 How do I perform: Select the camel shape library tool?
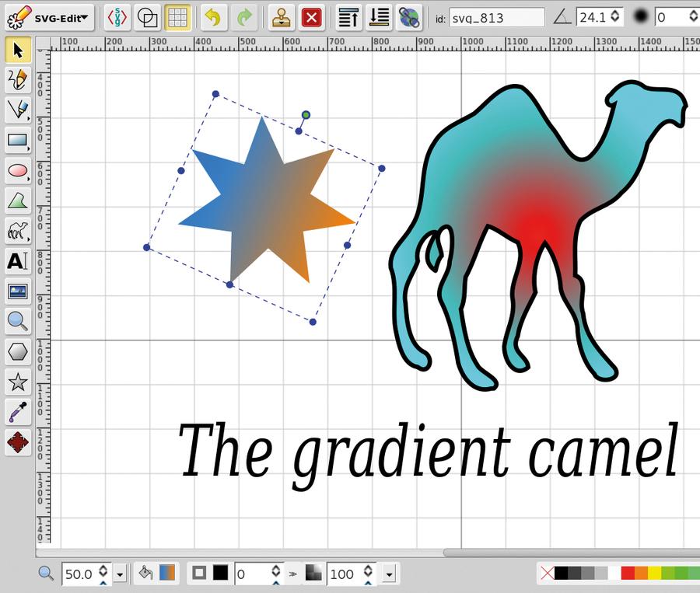(18, 231)
